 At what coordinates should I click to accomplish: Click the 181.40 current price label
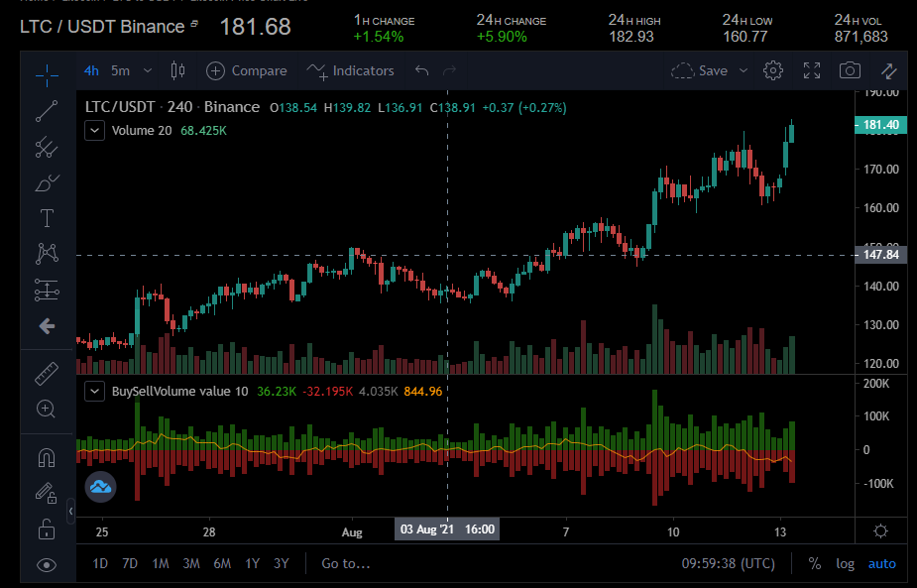click(x=880, y=125)
